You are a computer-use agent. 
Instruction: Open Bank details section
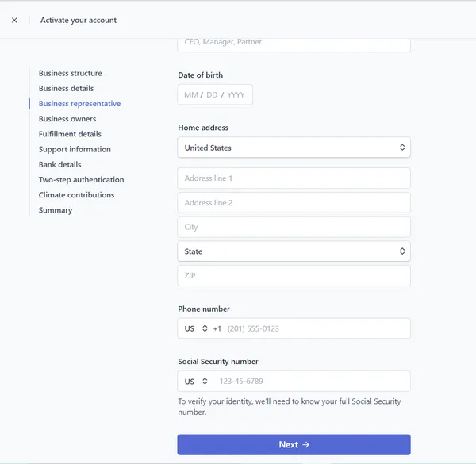click(x=59, y=164)
